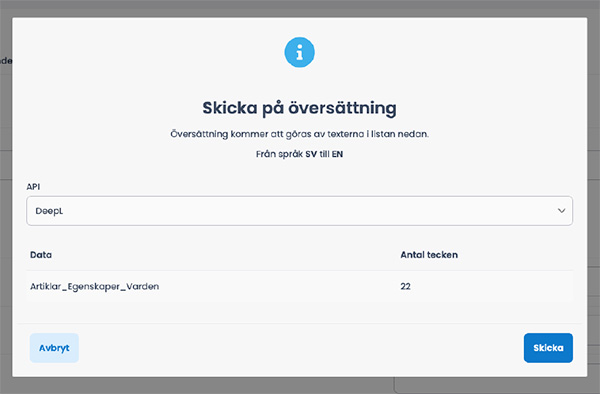This screenshot has height=394, width=600.
Task: Click the dimmed backdrop above the dialog
Action: coord(299,8)
